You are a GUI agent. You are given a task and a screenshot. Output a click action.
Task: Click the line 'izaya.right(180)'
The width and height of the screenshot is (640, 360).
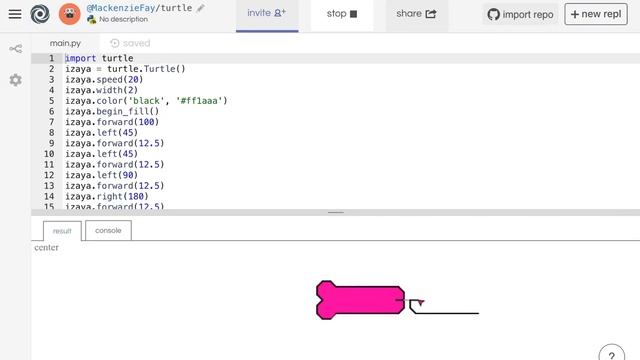(x=107, y=196)
